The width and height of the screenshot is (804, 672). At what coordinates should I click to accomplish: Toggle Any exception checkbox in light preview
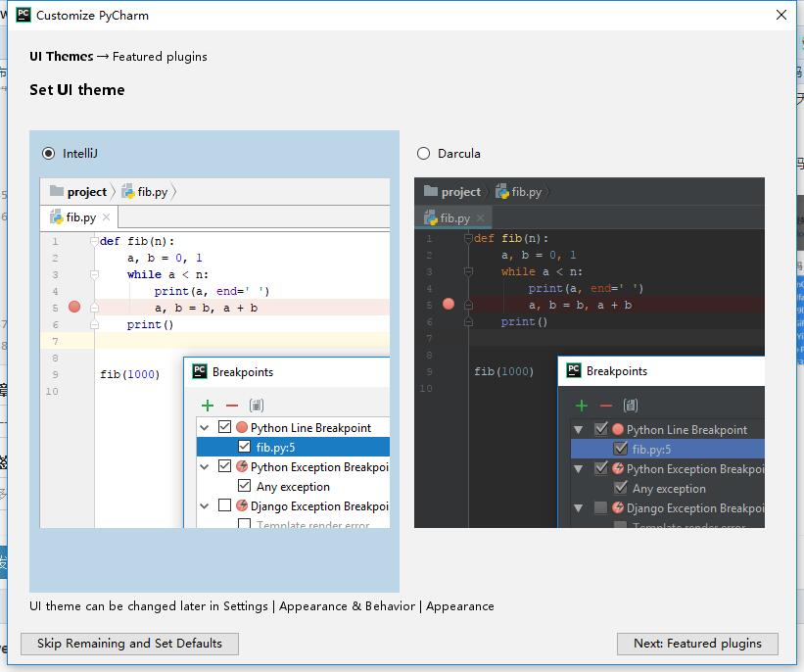tap(245, 485)
